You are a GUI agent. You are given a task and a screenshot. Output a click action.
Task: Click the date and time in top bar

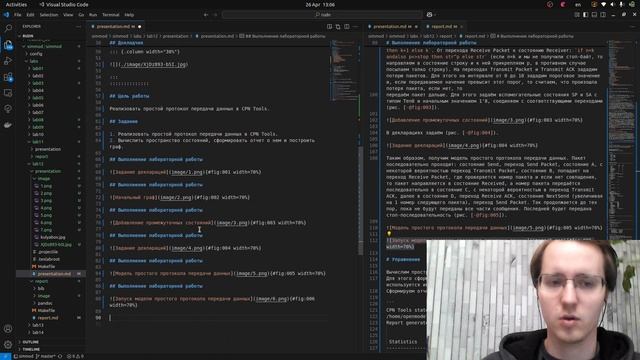coord(320,4)
